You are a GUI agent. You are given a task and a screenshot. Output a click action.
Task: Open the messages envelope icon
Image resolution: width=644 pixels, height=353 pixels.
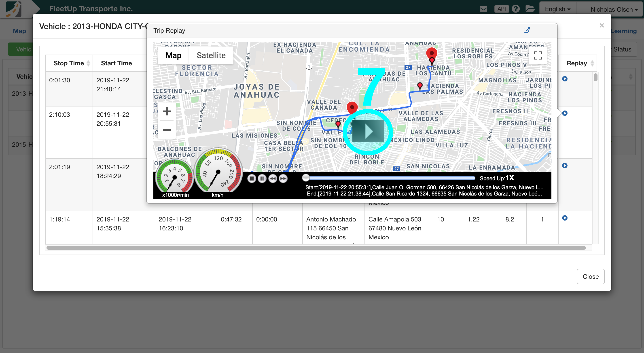click(x=483, y=9)
